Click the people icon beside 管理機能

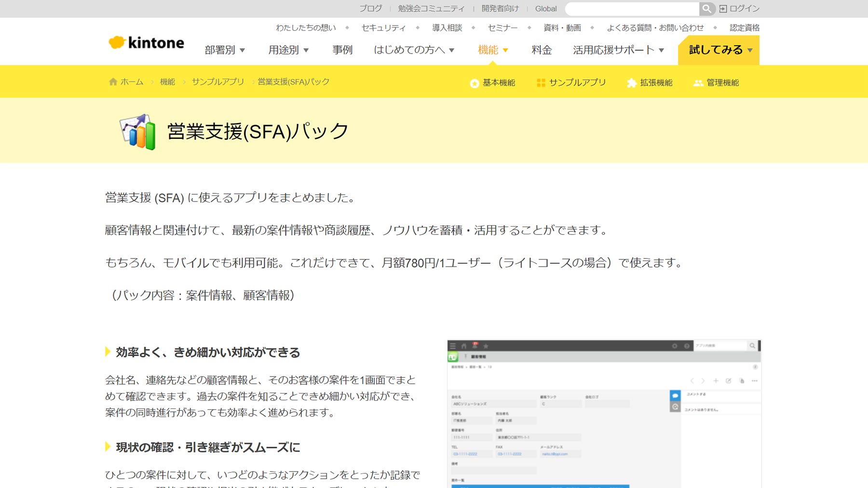point(698,83)
